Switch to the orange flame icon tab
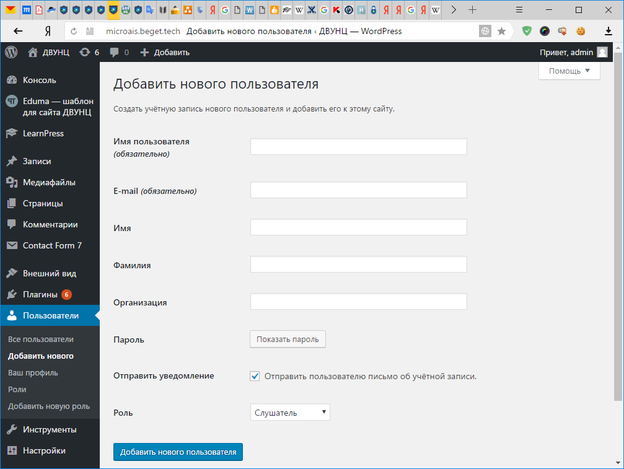624x469 pixels. tap(274, 10)
